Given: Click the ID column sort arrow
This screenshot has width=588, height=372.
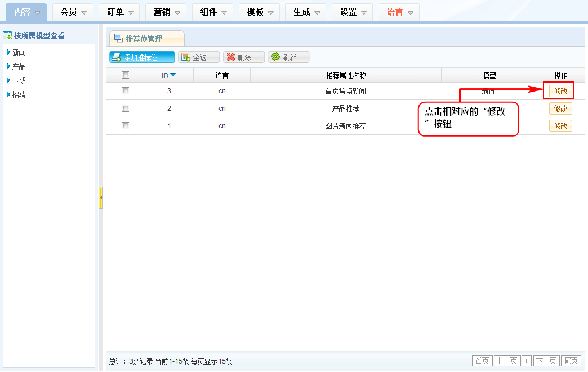Looking at the screenshot, I should coord(173,75).
